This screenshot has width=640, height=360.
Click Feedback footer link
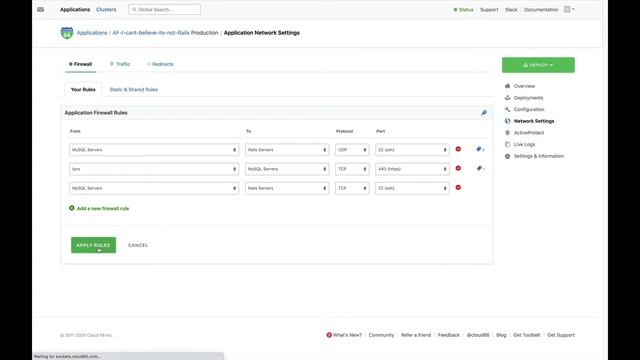[x=449, y=335]
